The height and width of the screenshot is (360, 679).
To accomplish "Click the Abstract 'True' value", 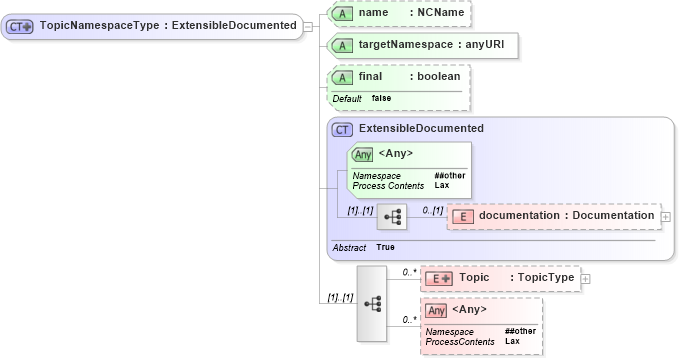I will [385, 247].
